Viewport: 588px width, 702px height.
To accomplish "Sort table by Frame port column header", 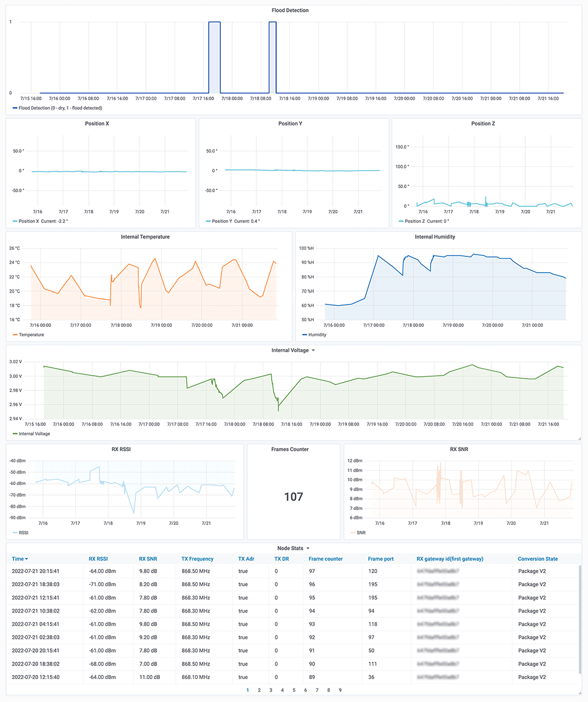I will pyautogui.click(x=380, y=559).
